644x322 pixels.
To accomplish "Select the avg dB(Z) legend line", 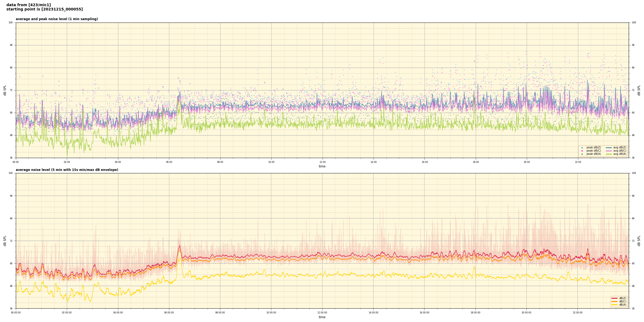I will coord(609,148).
